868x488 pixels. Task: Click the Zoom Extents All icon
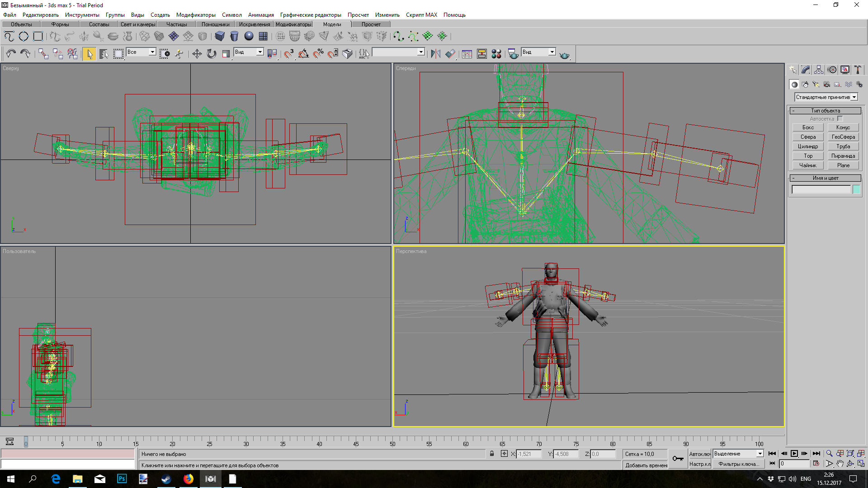click(x=861, y=453)
